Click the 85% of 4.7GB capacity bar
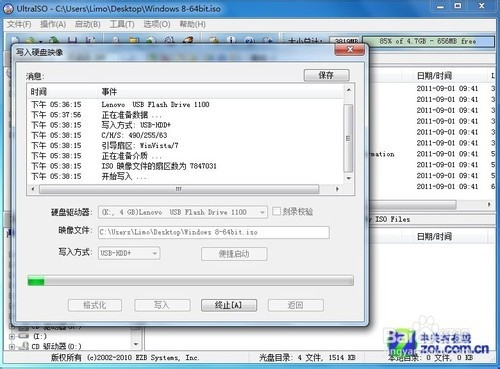 (428, 41)
